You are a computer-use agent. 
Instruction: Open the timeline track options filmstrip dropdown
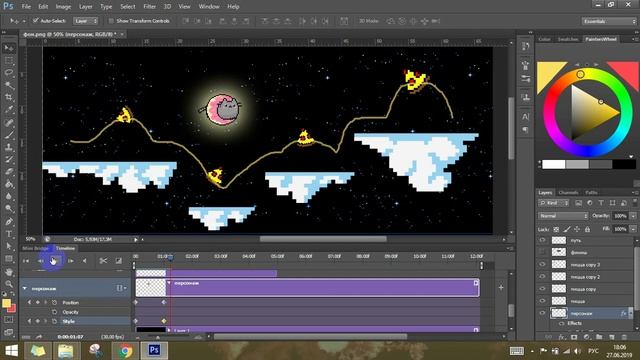tap(121, 288)
